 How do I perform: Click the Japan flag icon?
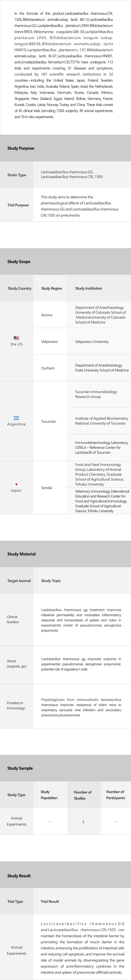(16, 484)
